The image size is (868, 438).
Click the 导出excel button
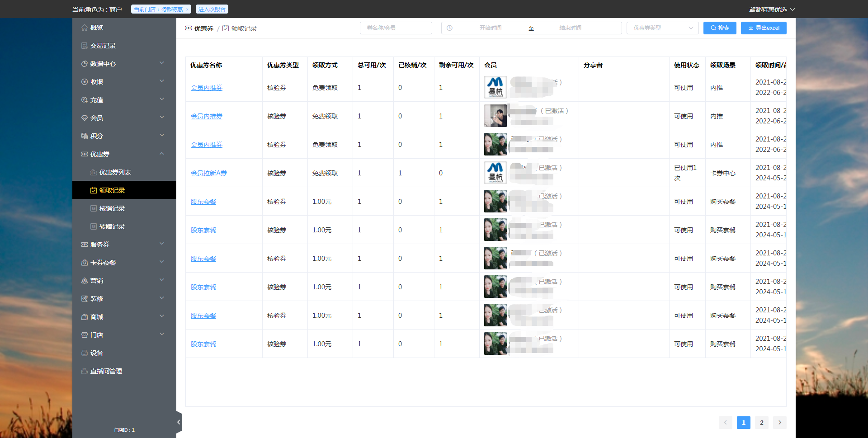coord(764,28)
